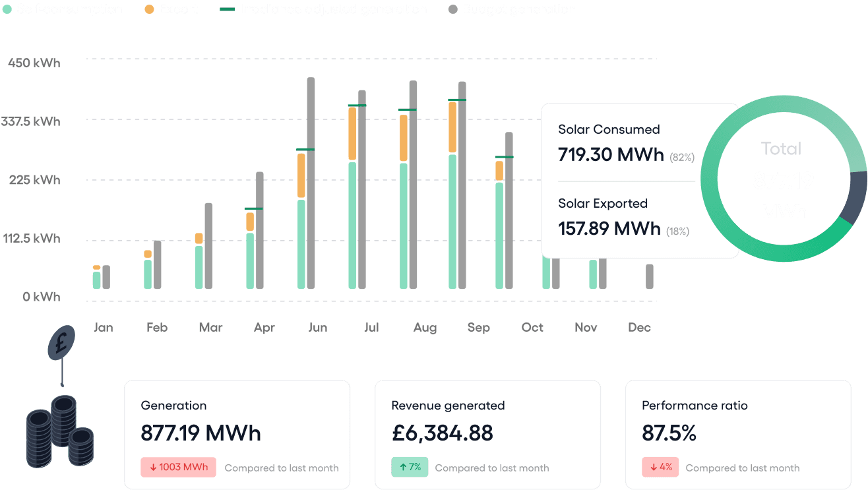Click Compared to last month in Performance card
This screenshot has height=490, width=868.
click(743, 468)
